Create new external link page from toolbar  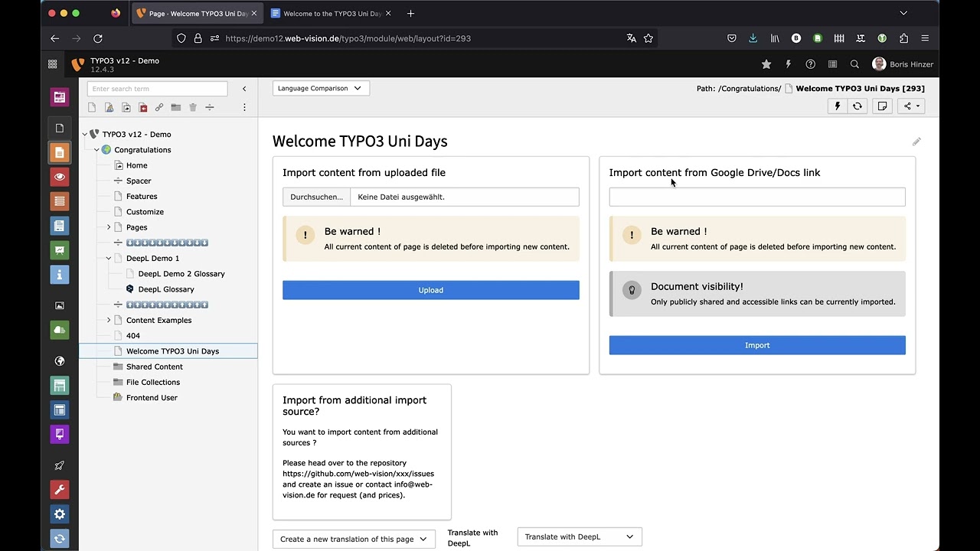pyautogui.click(x=159, y=108)
